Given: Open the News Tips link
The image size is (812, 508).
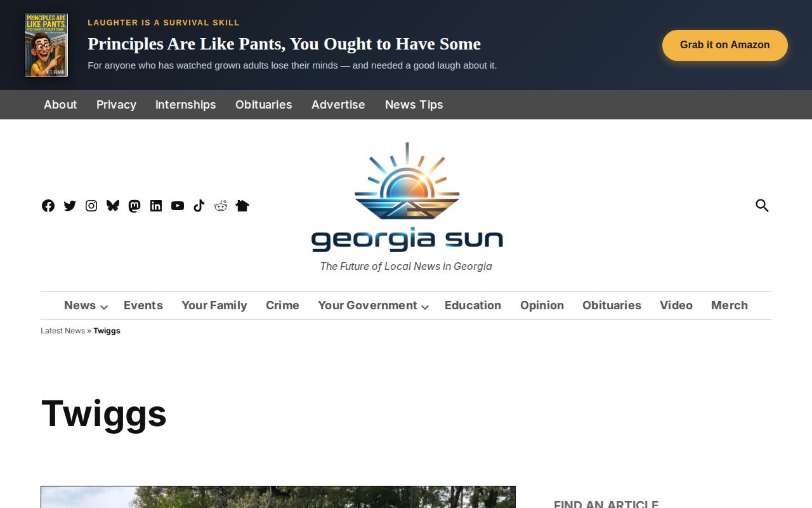Looking at the screenshot, I should [414, 105].
